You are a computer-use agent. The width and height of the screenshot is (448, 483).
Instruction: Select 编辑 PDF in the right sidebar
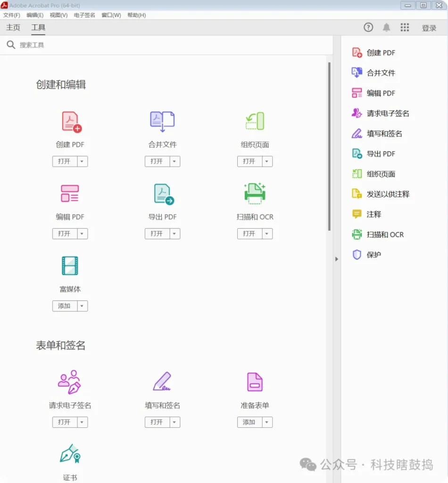tap(373, 93)
